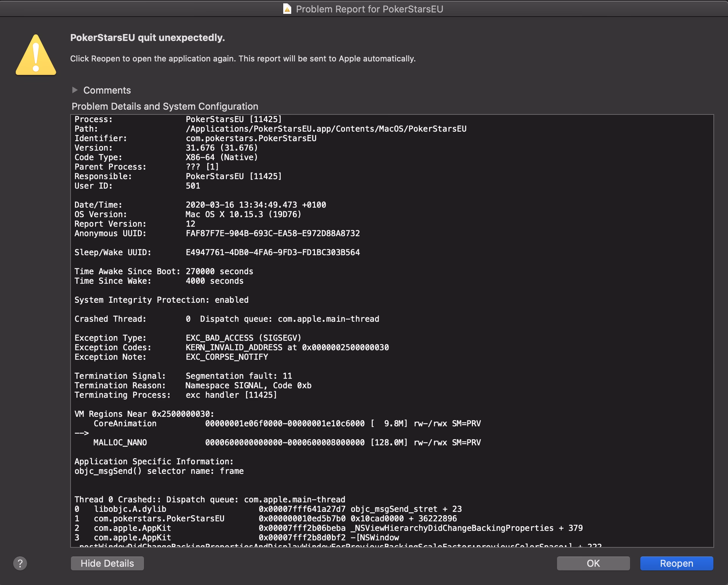The width and height of the screenshot is (728, 585).
Task: Click the 'PokerStarsEU quit unexpectedly.' heading
Action: (x=147, y=38)
